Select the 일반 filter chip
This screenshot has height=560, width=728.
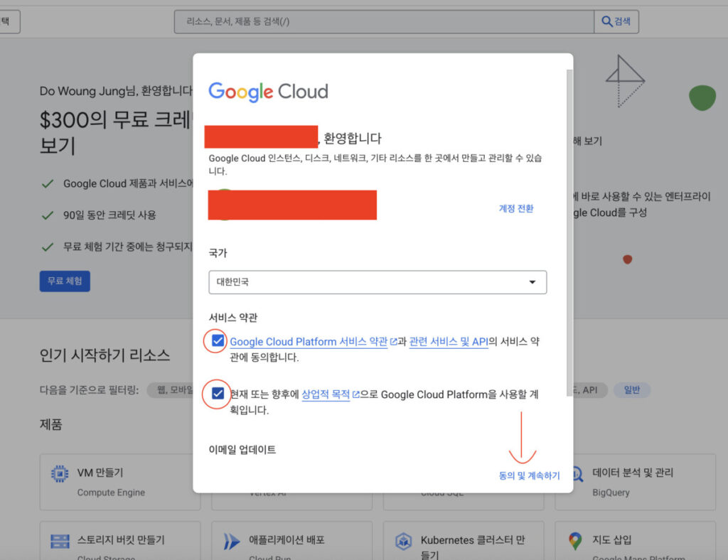(x=631, y=389)
